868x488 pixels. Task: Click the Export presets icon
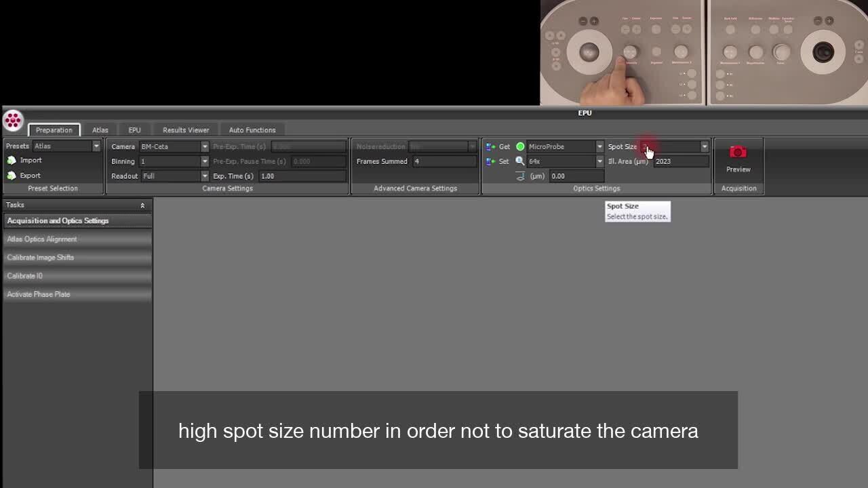pos(12,176)
